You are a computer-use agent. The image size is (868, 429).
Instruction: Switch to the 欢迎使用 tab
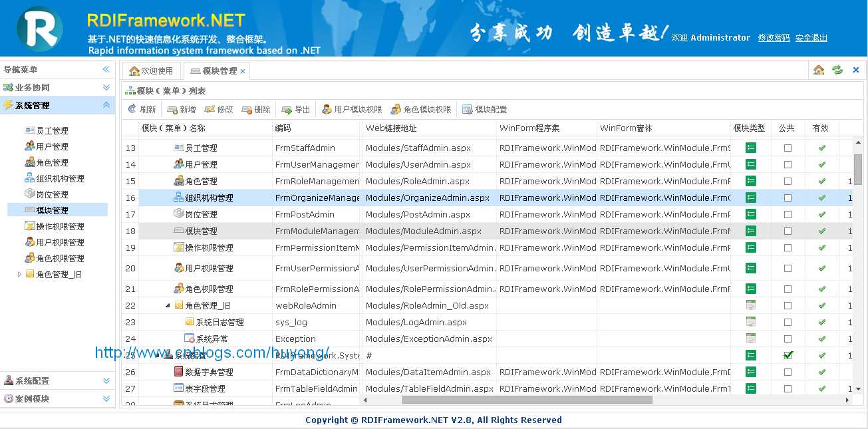tap(151, 71)
